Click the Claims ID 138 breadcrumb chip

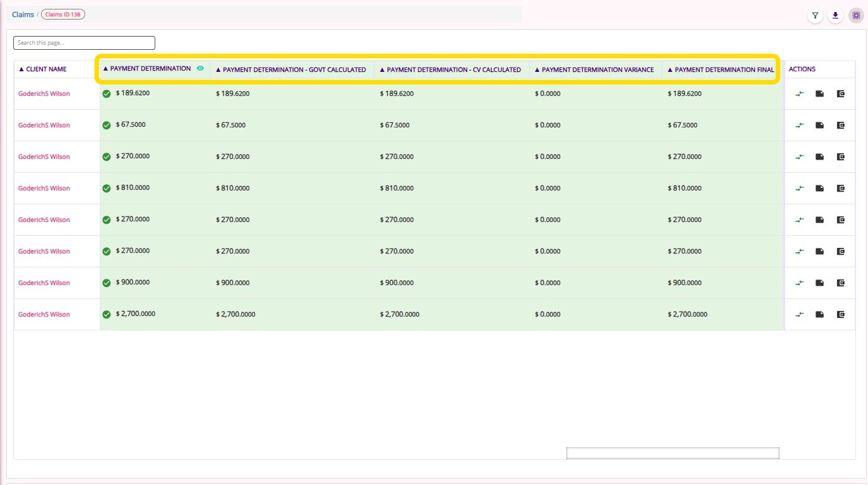(x=63, y=15)
